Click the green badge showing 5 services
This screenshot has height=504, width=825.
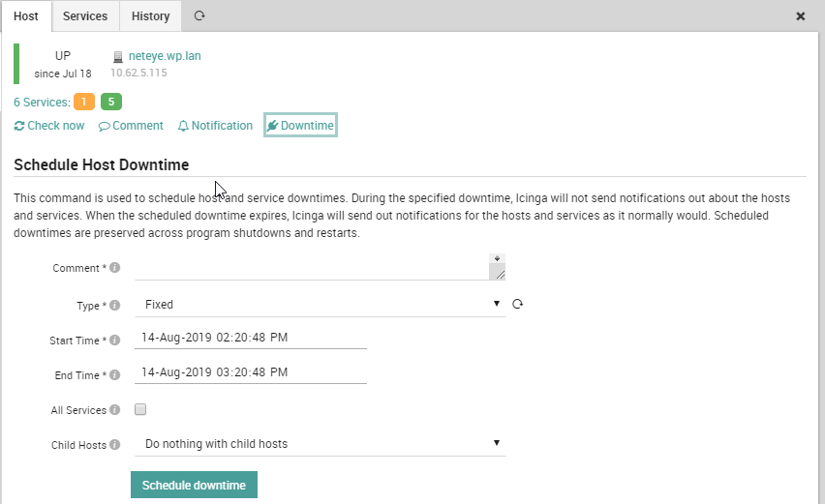111,102
